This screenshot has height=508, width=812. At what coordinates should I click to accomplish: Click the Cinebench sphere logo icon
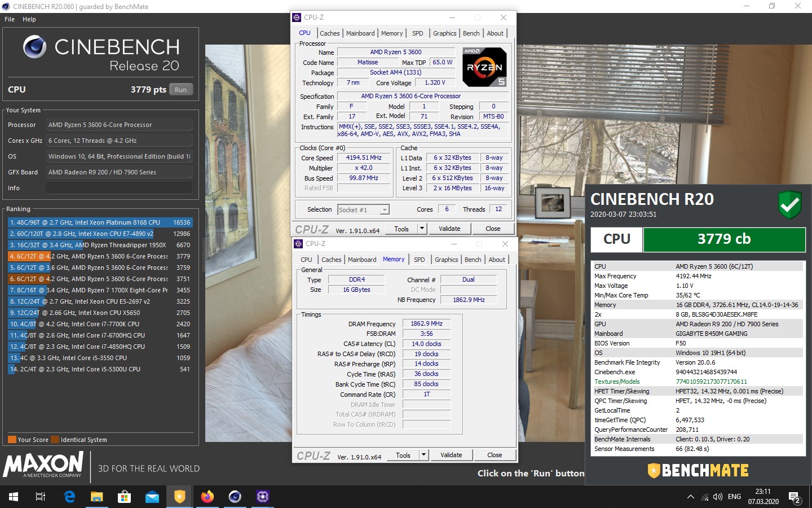[x=34, y=47]
